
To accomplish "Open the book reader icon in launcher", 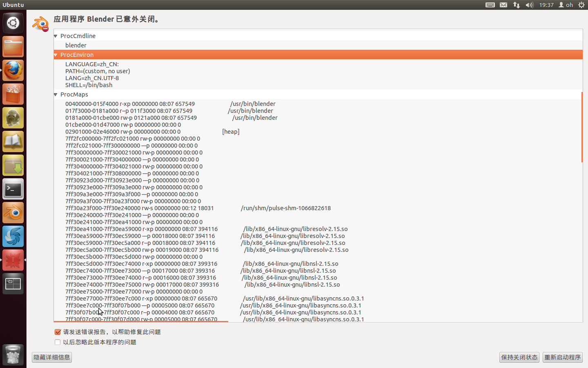I will coord(13,141).
